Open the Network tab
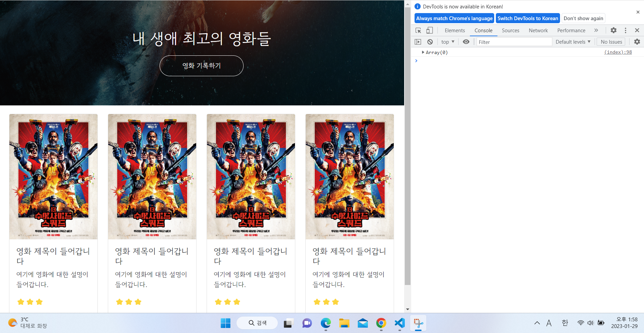 538,31
